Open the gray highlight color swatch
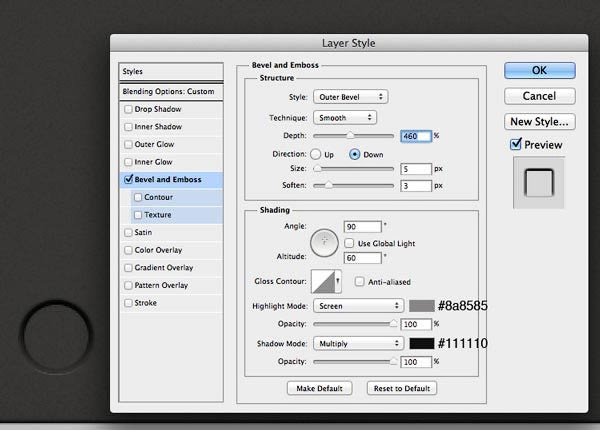This screenshot has width=600, height=430. (422, 306)
